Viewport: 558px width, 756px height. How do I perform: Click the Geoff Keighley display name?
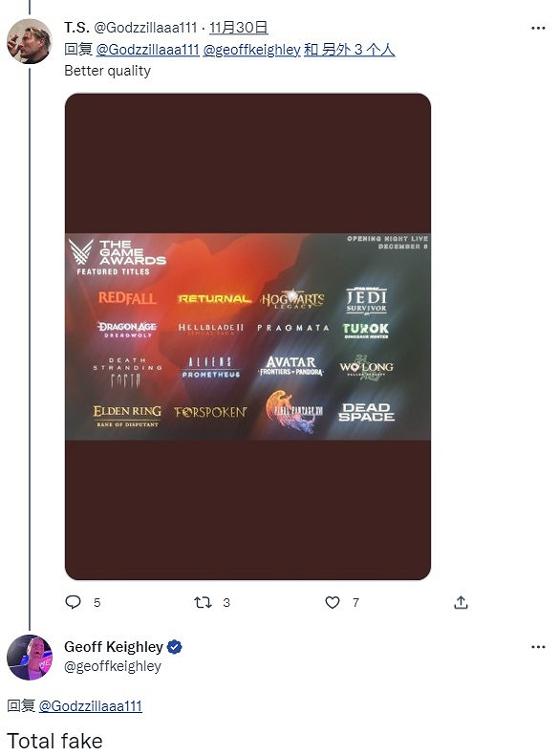point(114,646)
